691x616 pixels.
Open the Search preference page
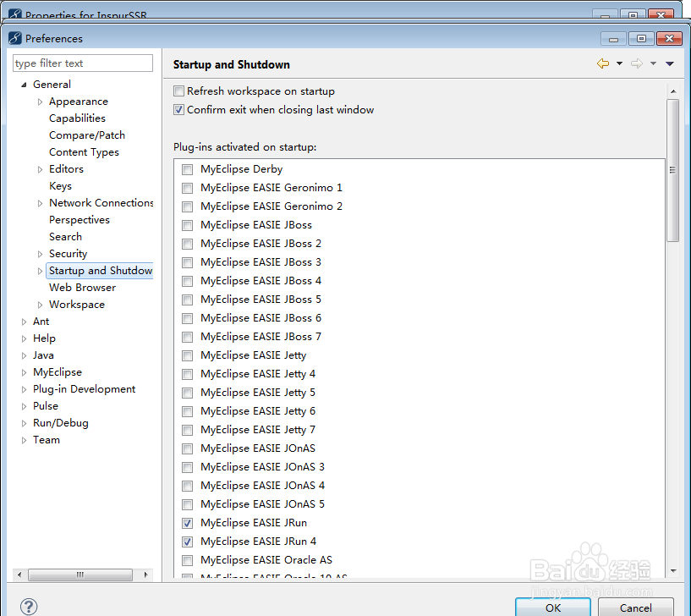(65, 237)
